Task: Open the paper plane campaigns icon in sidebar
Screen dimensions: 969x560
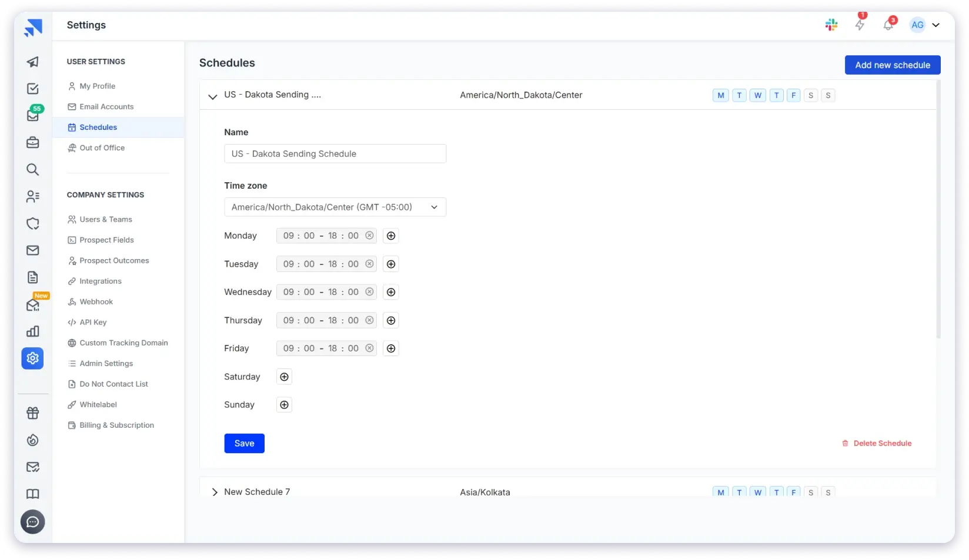Action: (33, 62)
